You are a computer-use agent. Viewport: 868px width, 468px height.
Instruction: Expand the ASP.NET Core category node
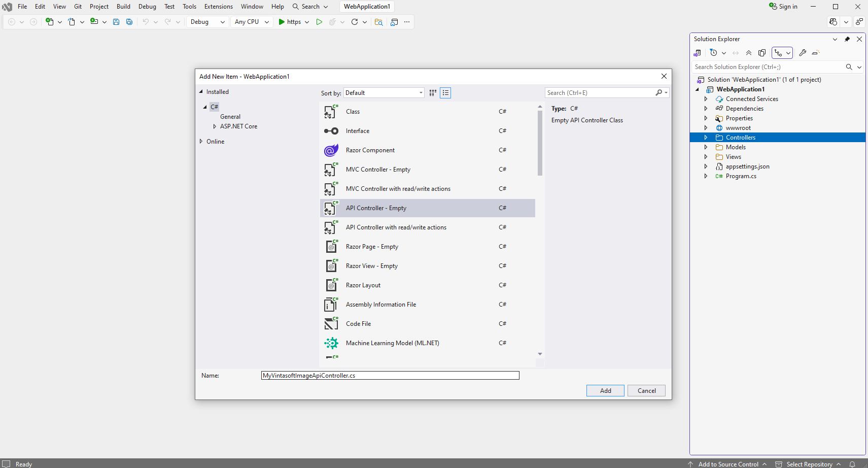[x=215, y=126]
